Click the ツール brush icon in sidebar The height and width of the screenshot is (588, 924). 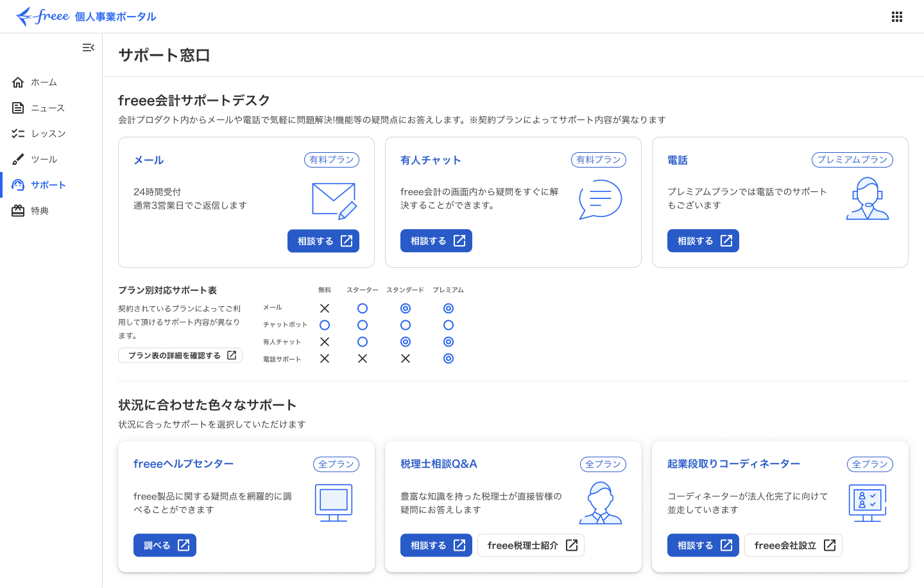click(18, 159)
